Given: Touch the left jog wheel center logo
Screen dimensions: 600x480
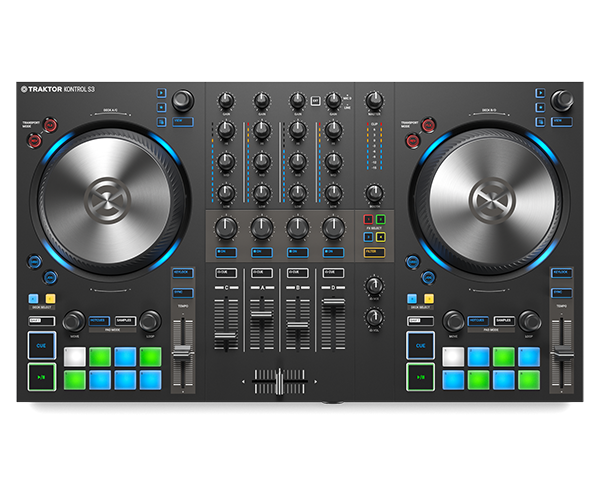Looking at the screenshot, I should click(x=108, y=200).
